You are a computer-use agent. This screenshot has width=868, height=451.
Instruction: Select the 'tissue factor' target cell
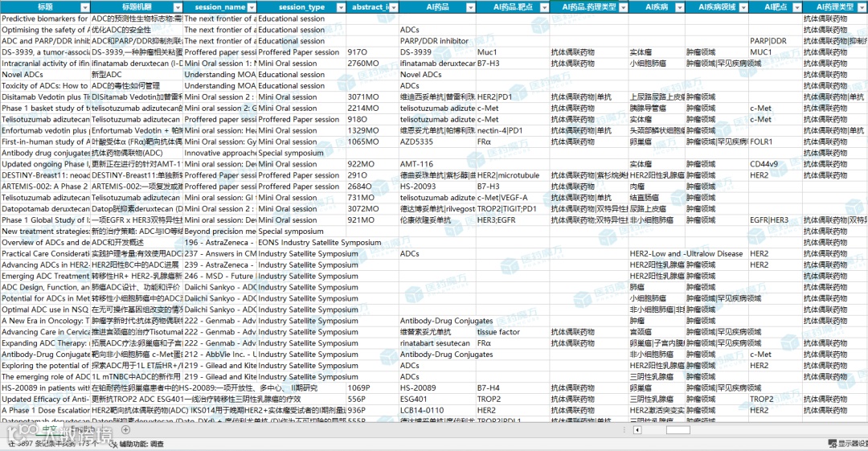[513, 332]
